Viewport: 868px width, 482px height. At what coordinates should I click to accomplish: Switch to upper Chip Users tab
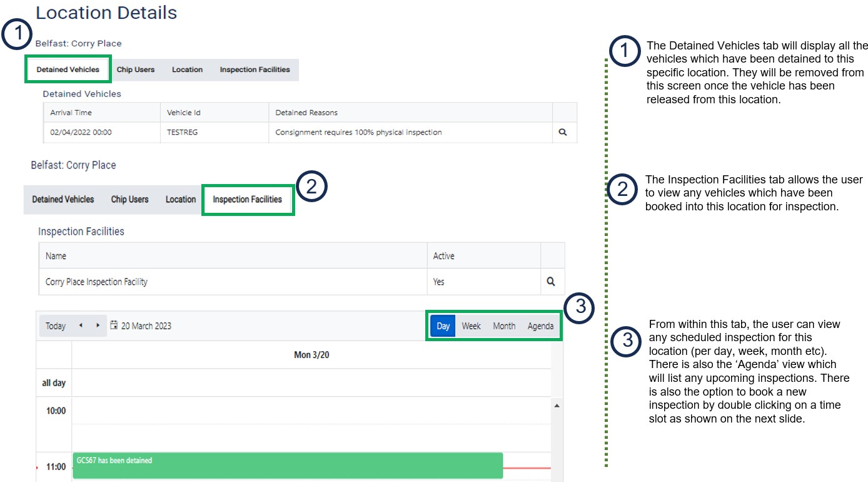[x=135, y=69]
